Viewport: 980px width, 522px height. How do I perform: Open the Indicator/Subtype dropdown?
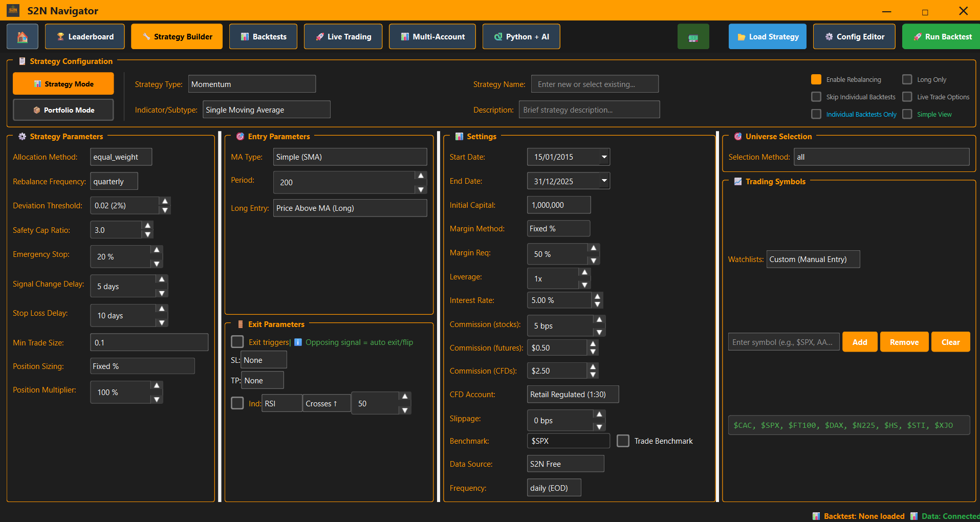pos(266,110)
